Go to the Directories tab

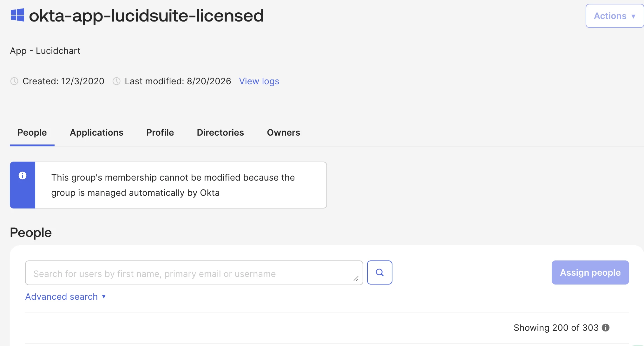point(220,132)
